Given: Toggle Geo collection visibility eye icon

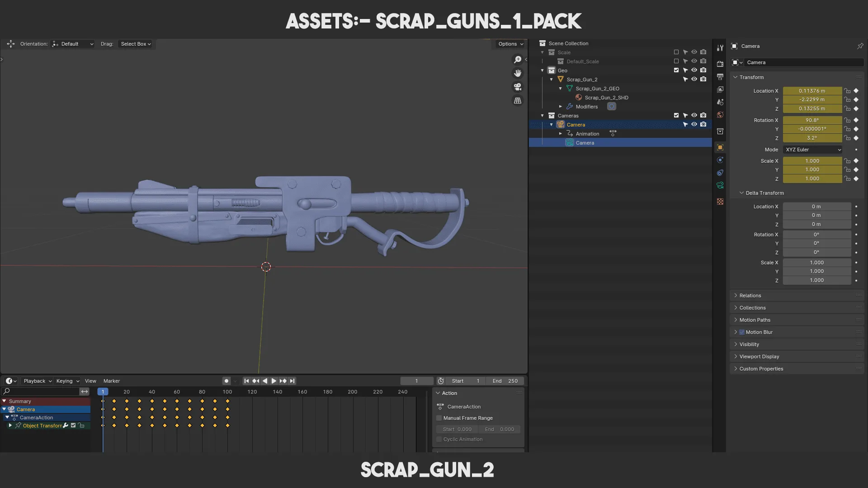Looking at the screenshot, I should pyautogui.click(x=693, y=70).
